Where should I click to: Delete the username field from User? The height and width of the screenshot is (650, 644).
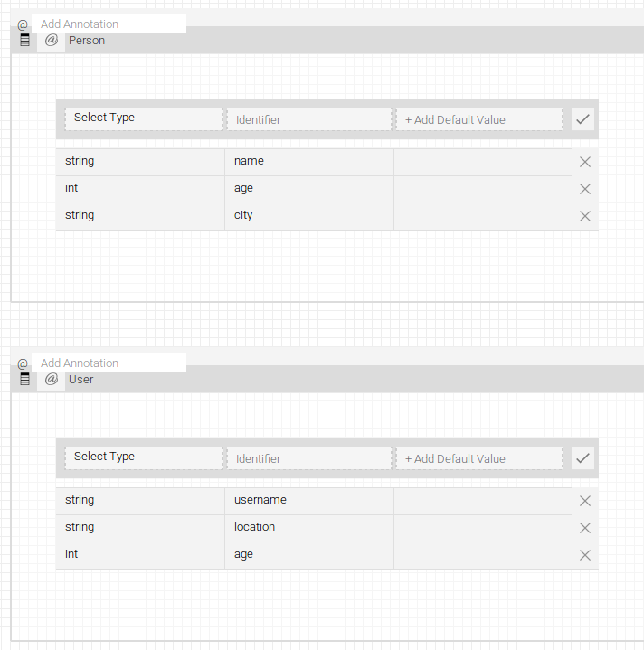pyautogui.click(x=584, y=501)
